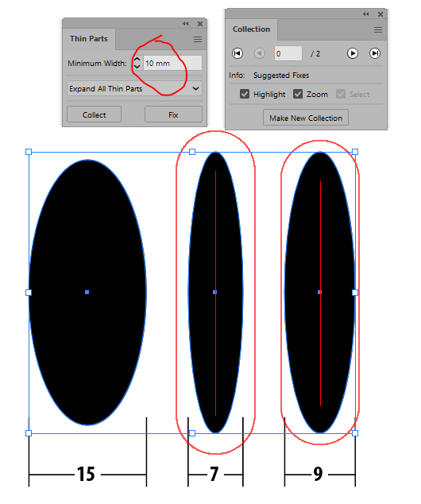
Task: Click the left-middle bounding box handle
Action: (29, 293)
